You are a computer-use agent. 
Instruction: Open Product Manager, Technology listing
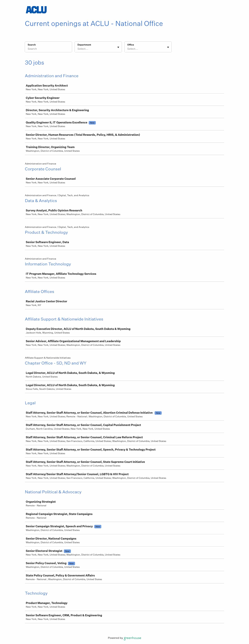47,603
